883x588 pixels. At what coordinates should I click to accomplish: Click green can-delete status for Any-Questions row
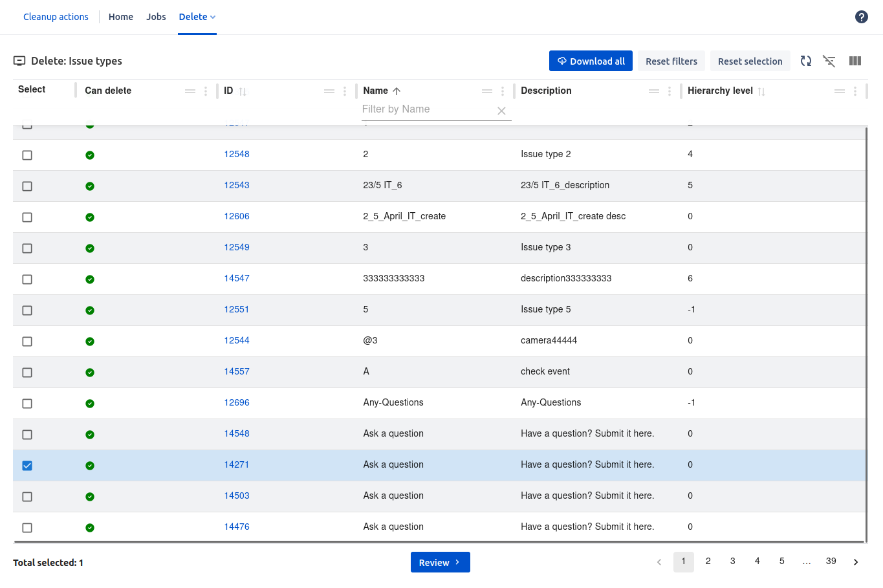point(90,404)
